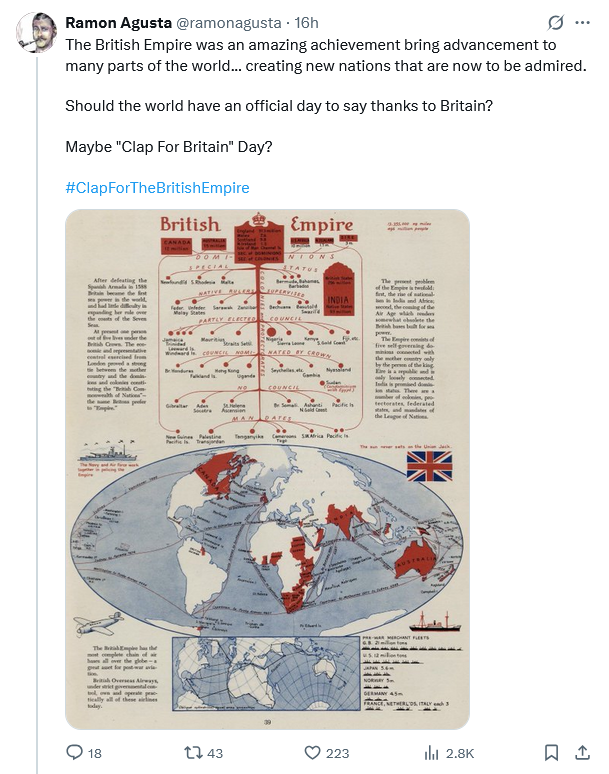The image size is (609, 774).
Task: Share the post via upload icon
Action: pyautogui.click(x=583, y=753)
